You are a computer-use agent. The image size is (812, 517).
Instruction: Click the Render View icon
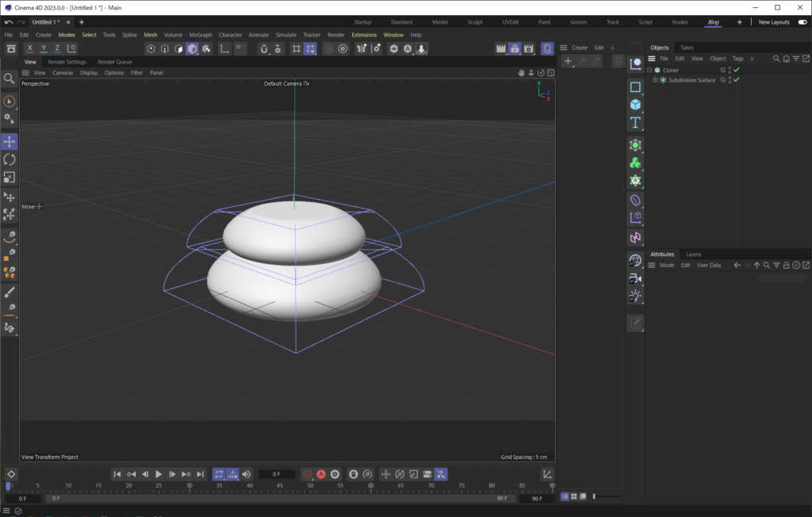click(x=503, y=48)
